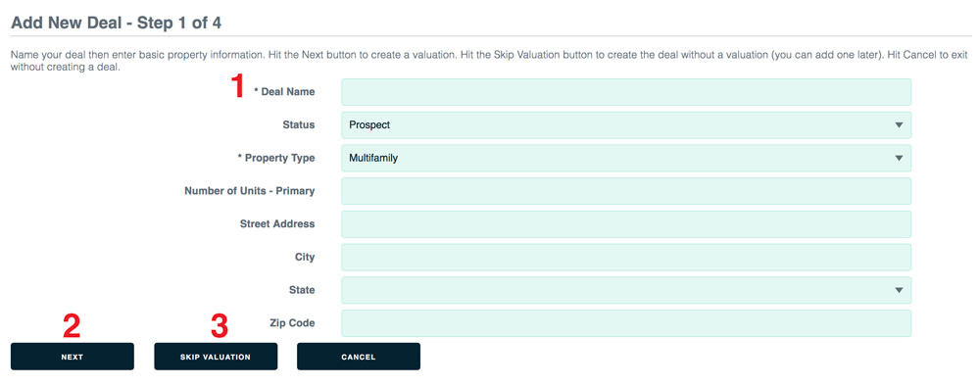Expand the State dropdown

[625, 290]
